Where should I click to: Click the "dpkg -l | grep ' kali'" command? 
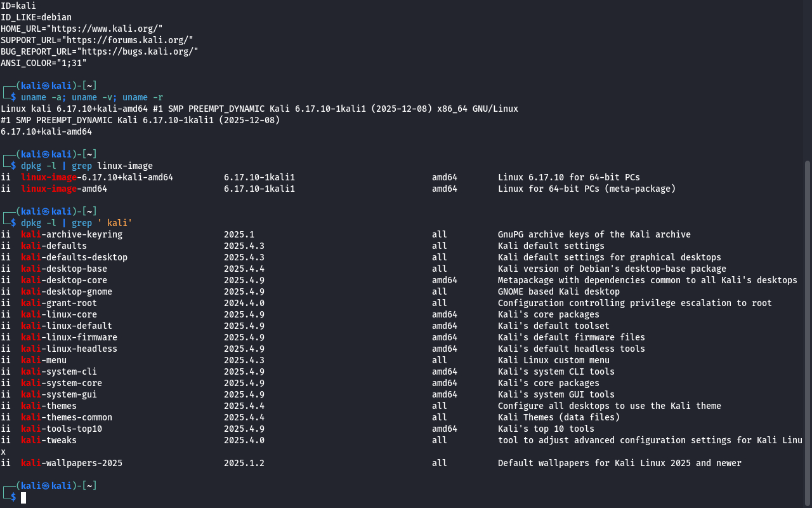[77, 223]
